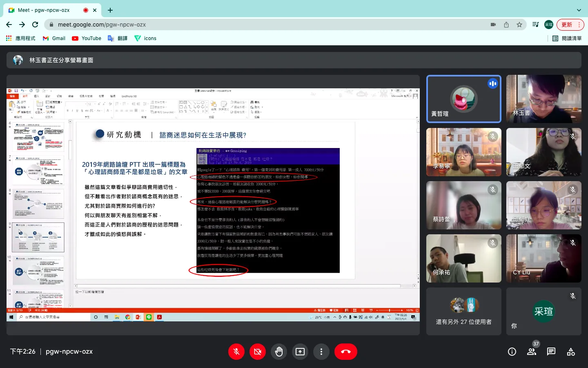Open camera permission icon in address bar
Screen dimensions: 588x368
coord(493,25)
